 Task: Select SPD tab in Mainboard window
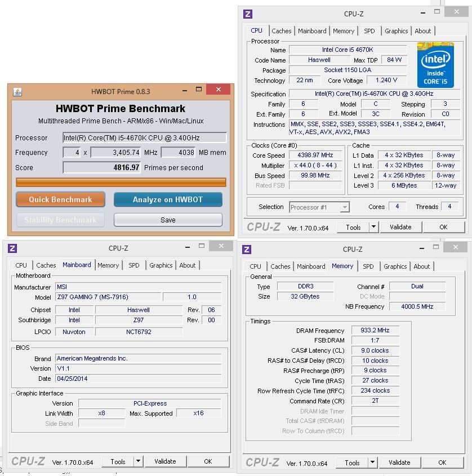coord(134,265)
